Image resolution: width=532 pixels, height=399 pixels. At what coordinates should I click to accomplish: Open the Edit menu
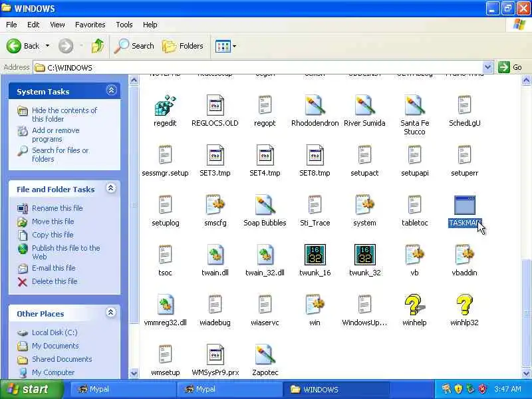[x=33, y=25]
